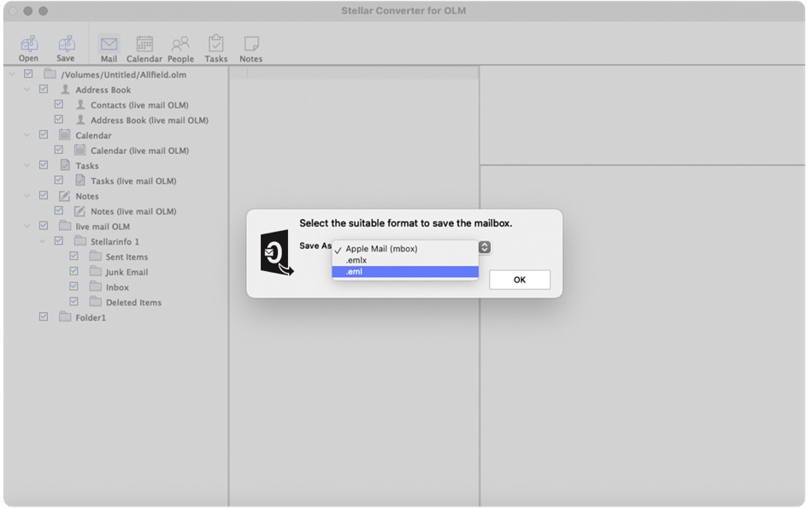Click the Deleted Items folder icon
Screen dimensions: 812x508
(95, 301)
